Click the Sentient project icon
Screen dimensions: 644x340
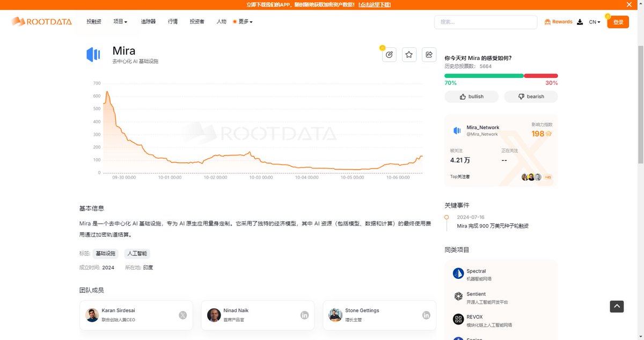coord(458,297)
